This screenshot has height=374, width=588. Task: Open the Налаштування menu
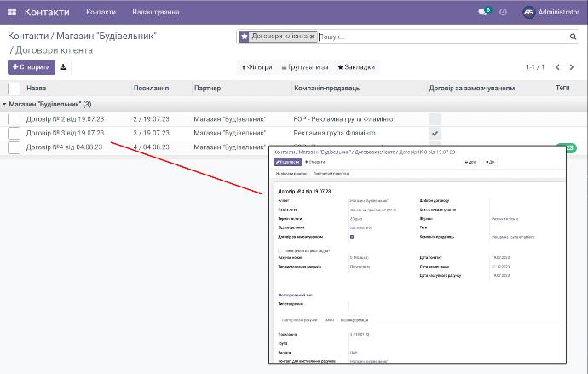coord(156,13)
